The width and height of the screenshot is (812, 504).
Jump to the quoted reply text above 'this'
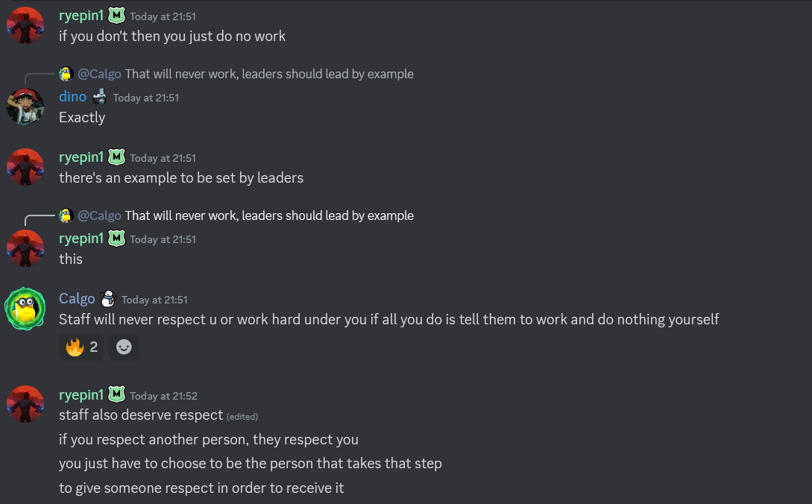269,215
